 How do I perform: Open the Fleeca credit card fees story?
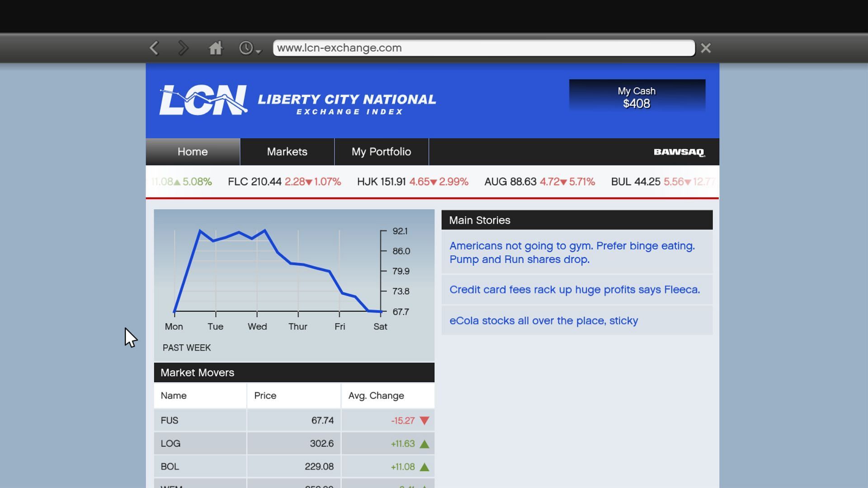(574, 290)
